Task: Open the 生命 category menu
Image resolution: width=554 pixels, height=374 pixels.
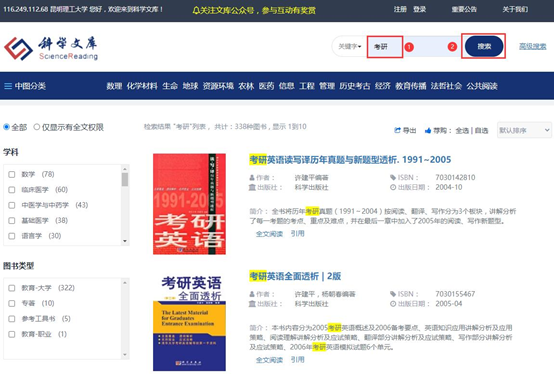Action: (x=170, y=86)
